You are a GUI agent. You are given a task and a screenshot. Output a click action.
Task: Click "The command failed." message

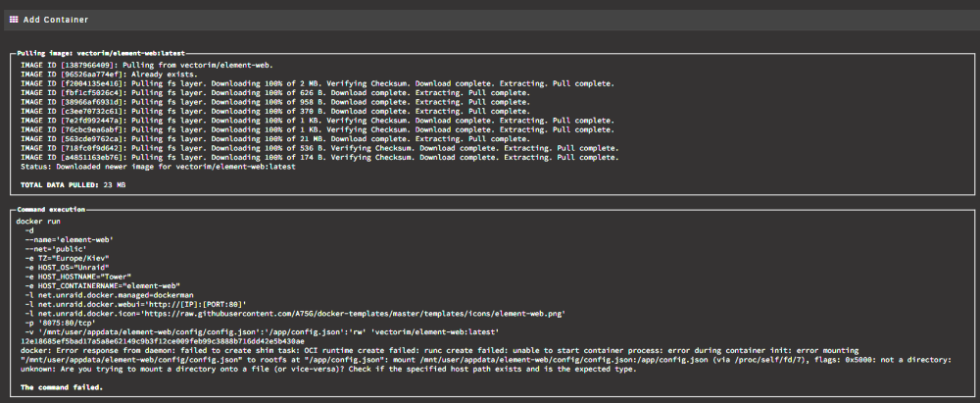click(x=62, y=387)
